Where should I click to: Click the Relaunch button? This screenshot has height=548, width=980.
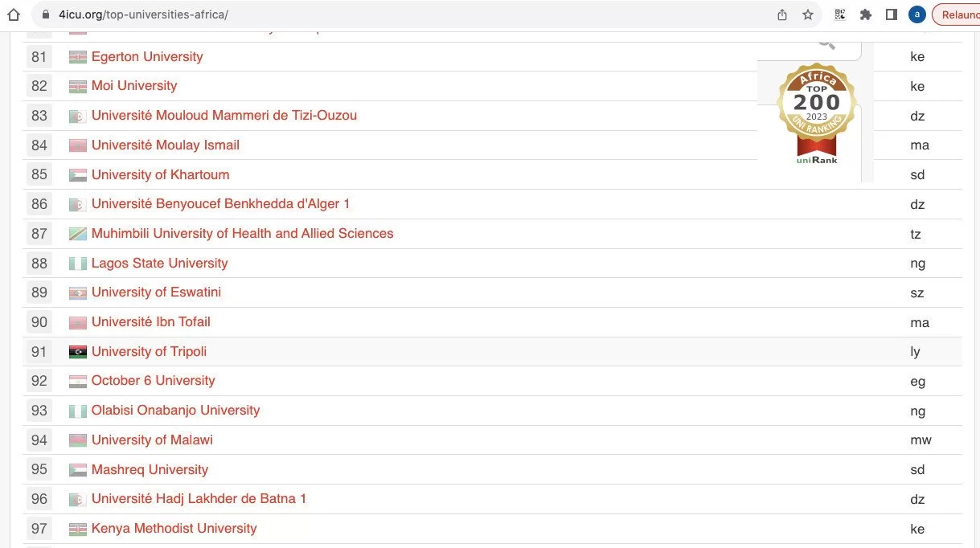[958, 14]
